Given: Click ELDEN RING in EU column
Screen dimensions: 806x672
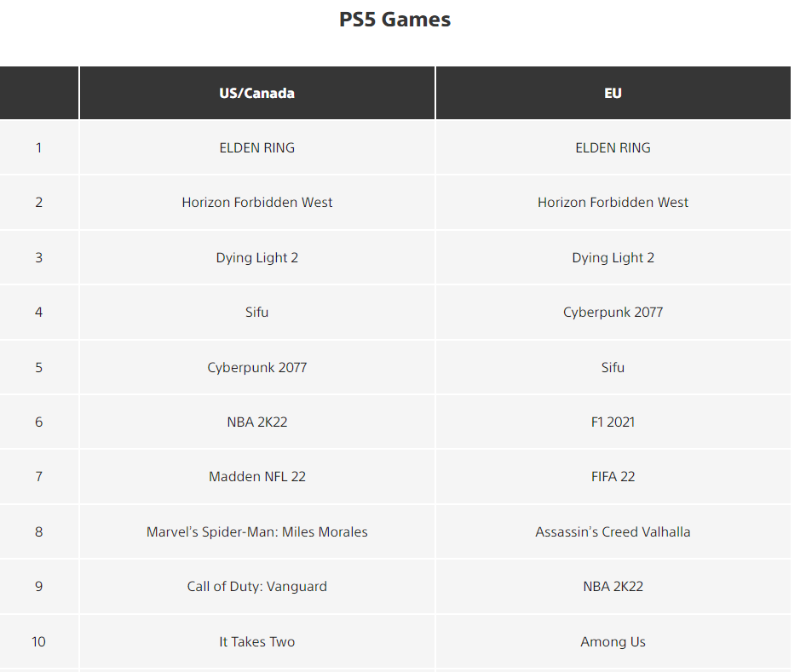Looking at the screenshot, I should (613, 148).
